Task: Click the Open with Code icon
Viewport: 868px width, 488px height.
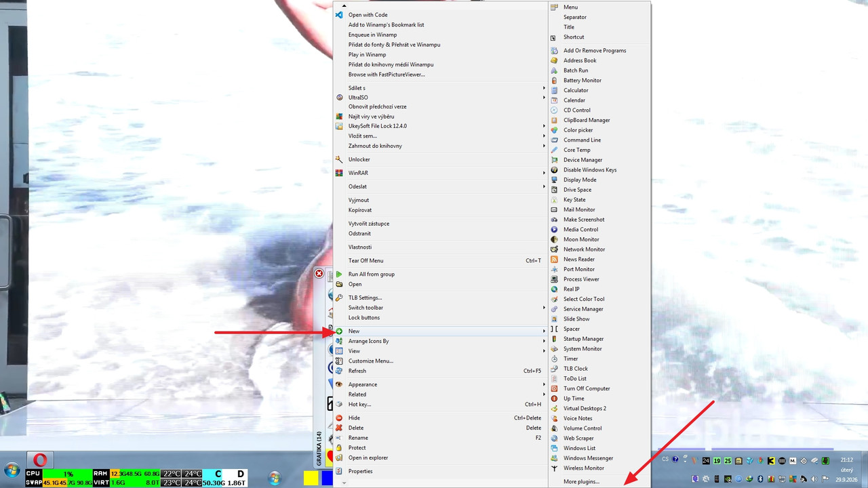Action: tap(339, 14)
